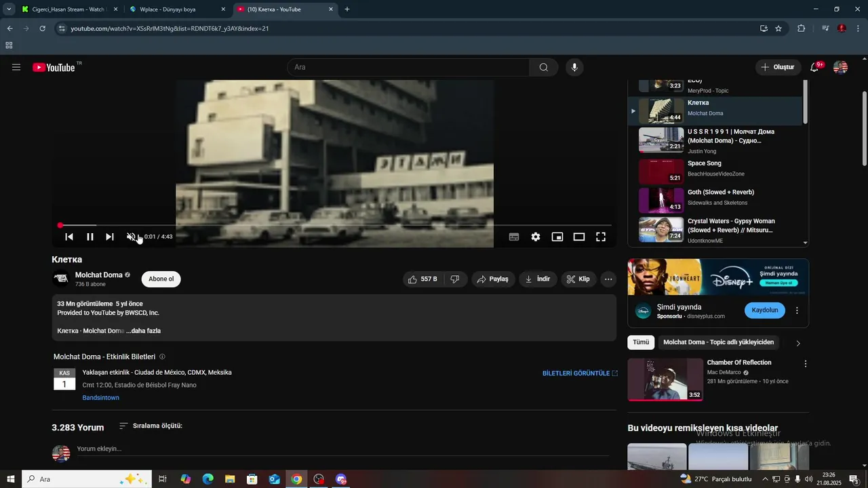Open the Chrome tab search dropdown

click(8, 9)
